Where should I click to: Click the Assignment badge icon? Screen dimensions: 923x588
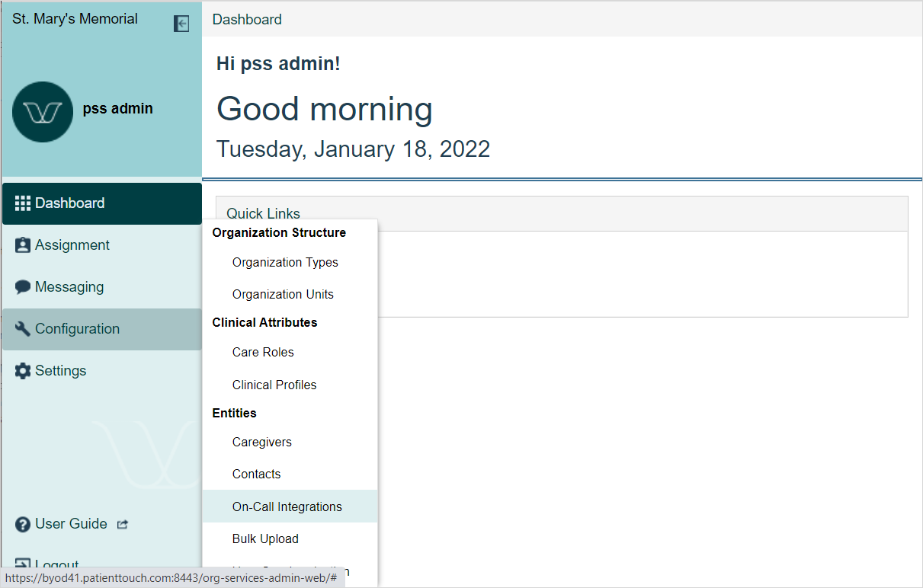(23, 245)
